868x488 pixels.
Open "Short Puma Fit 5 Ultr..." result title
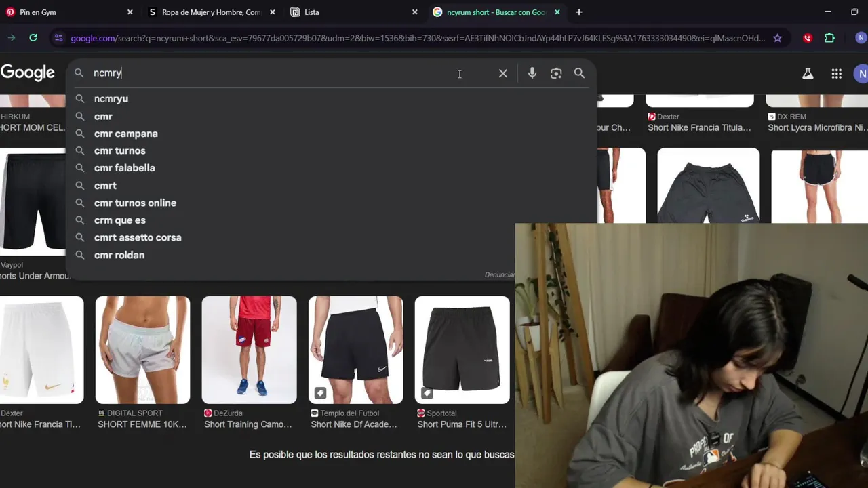462,425
